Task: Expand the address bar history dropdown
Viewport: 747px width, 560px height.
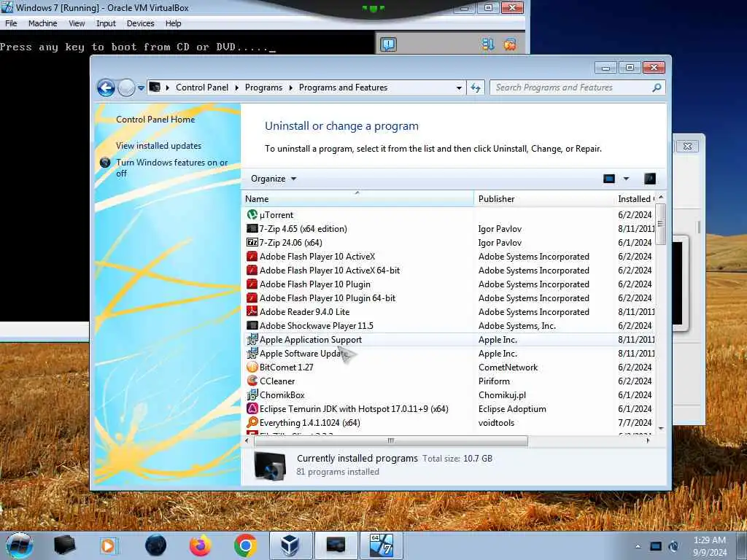Action: tap(459, 87)
